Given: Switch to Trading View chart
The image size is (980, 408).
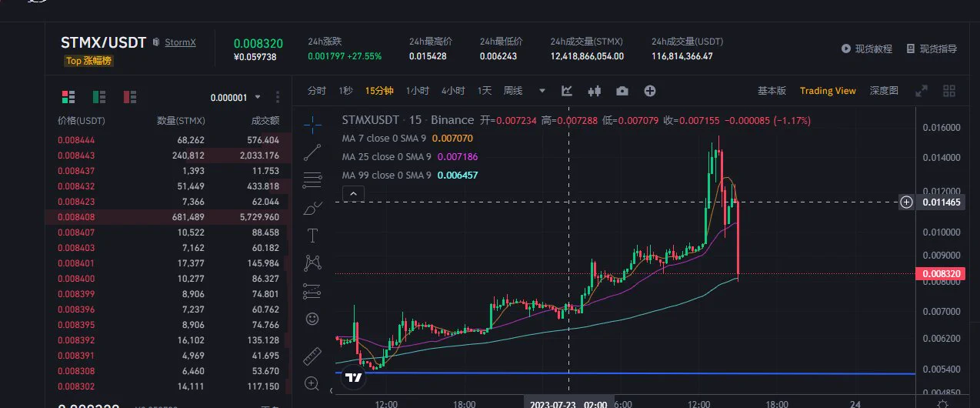Looking at the screenshot, I should 828,91.
